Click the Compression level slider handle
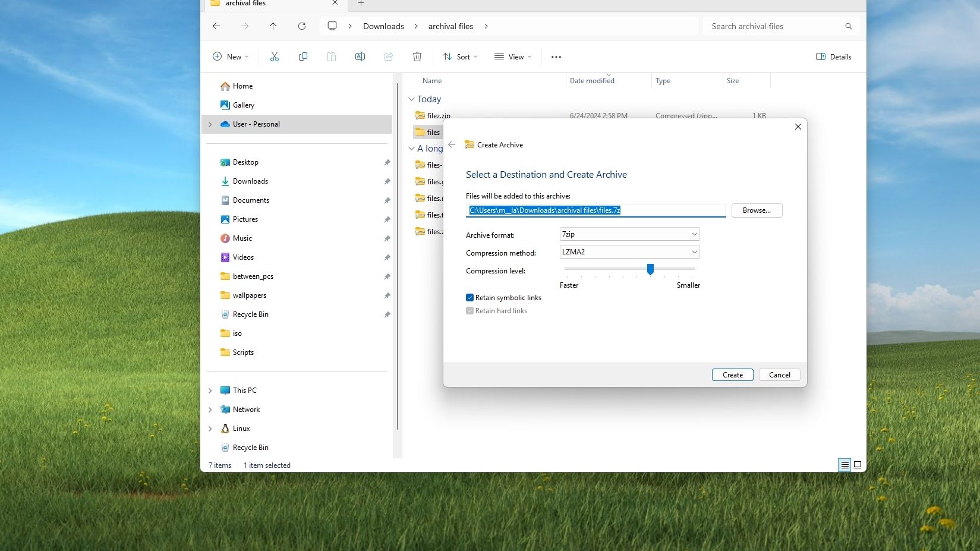This screenshot has height=551, width=980. [650, 269]
